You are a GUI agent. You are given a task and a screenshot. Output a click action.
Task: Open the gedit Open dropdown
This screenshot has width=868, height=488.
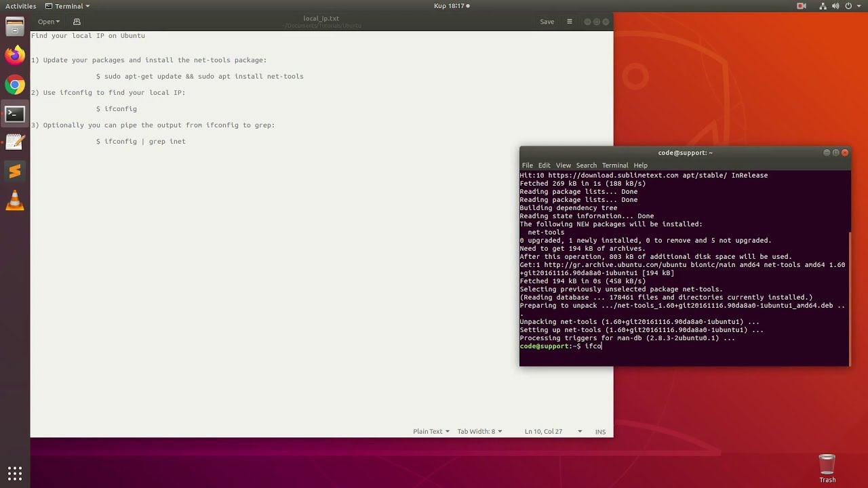49,22
